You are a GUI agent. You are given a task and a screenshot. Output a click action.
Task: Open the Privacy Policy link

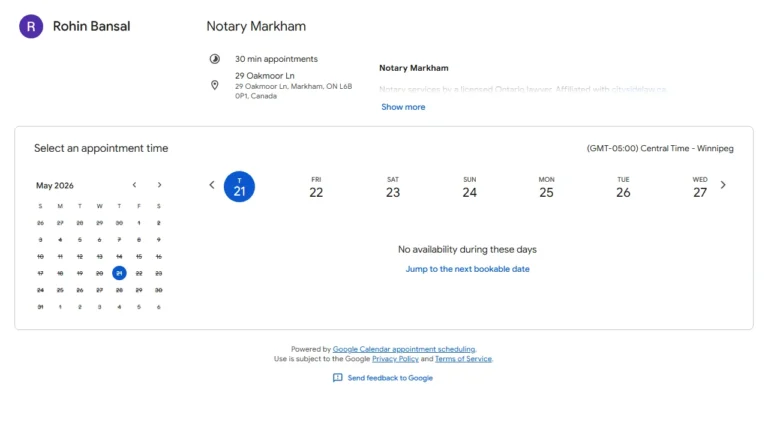[x=395, y=359]
